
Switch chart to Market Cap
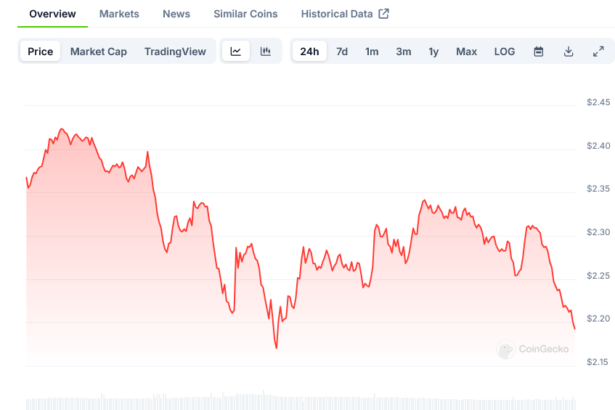coord(98,52)
